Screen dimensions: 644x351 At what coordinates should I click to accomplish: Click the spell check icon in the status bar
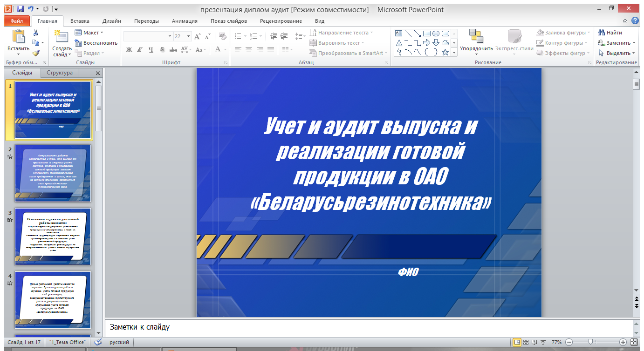[98, 342]
